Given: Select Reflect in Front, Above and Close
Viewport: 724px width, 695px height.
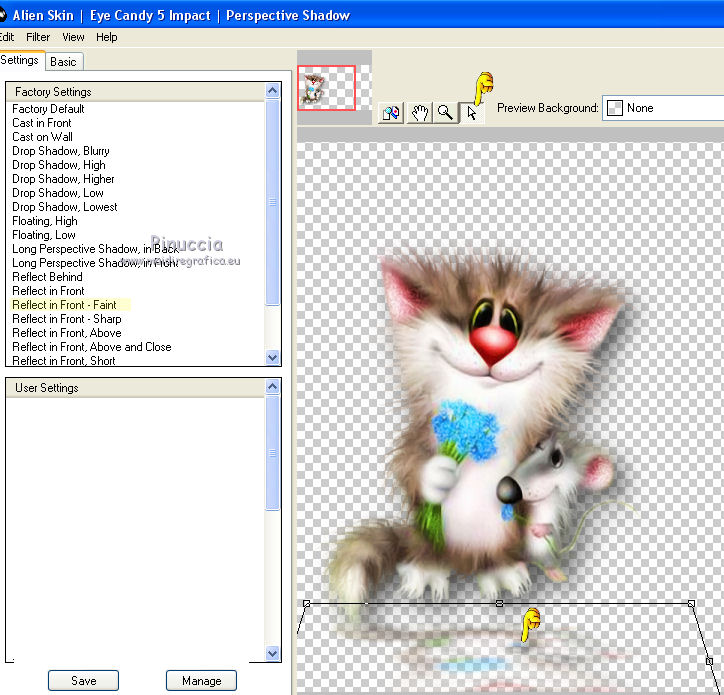Looking at the screenshot, I should [x=91, y=347].
